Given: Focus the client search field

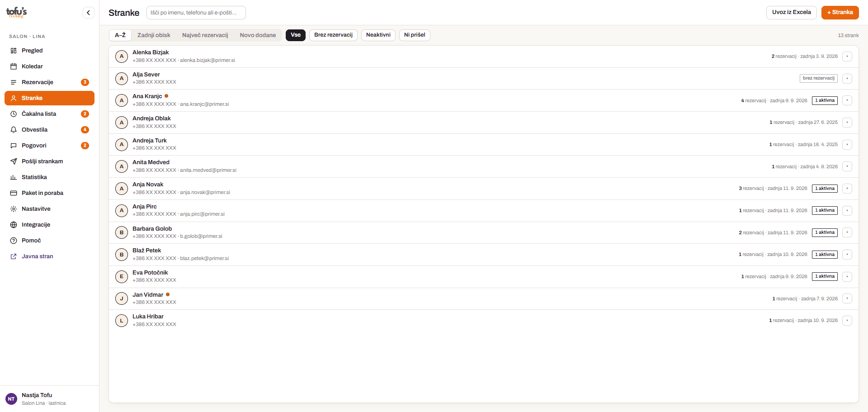Looking at the screenshot, I should [196, 13].
